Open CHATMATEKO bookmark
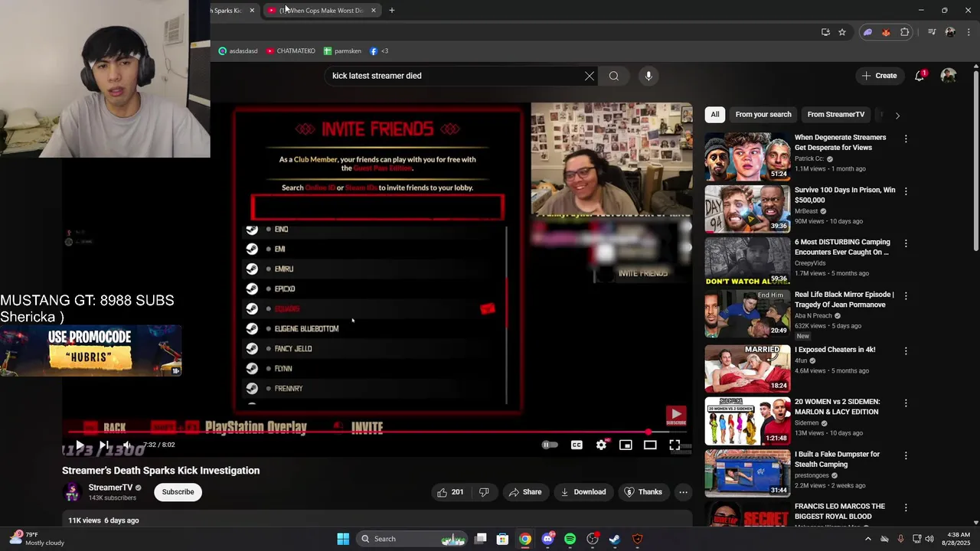980x551 pixels. pyautogui.click(x=290, y=51)
